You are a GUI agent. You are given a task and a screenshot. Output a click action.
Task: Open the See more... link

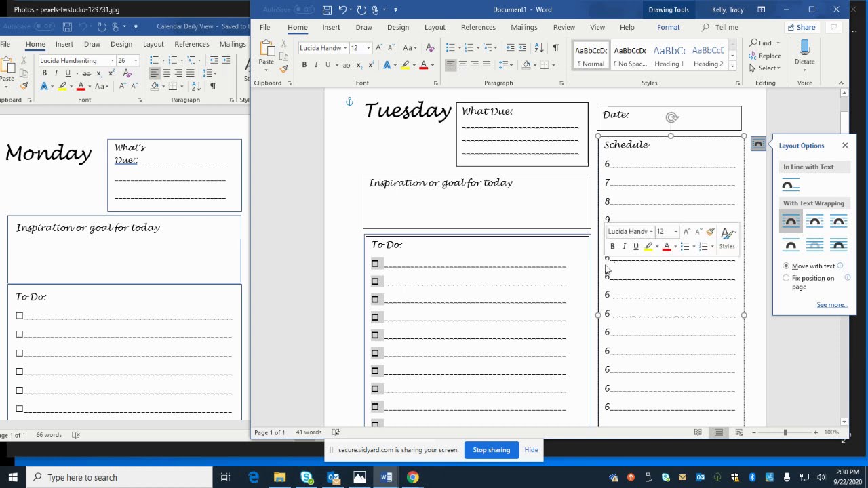pos(833,305)
